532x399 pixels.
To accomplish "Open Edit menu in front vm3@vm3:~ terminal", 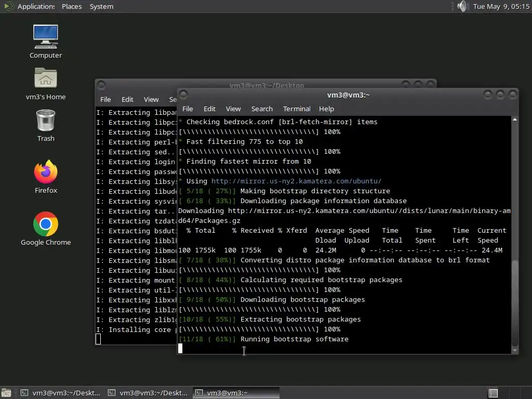I will (209, 109).
